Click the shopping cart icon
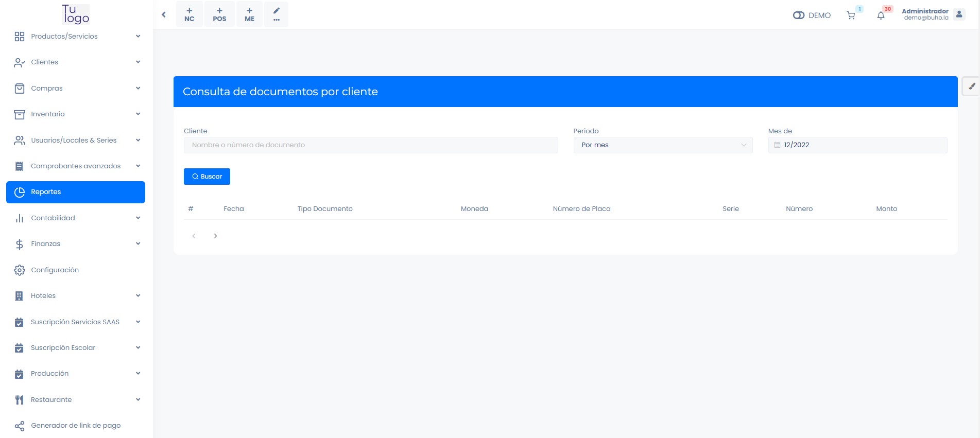The width and height of the screenshot is (980, 438). pos(851,15)
